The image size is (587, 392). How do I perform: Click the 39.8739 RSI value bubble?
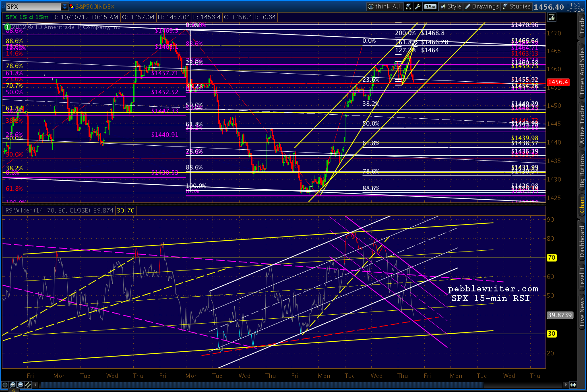pyautogui.click(x=560, y=315)
